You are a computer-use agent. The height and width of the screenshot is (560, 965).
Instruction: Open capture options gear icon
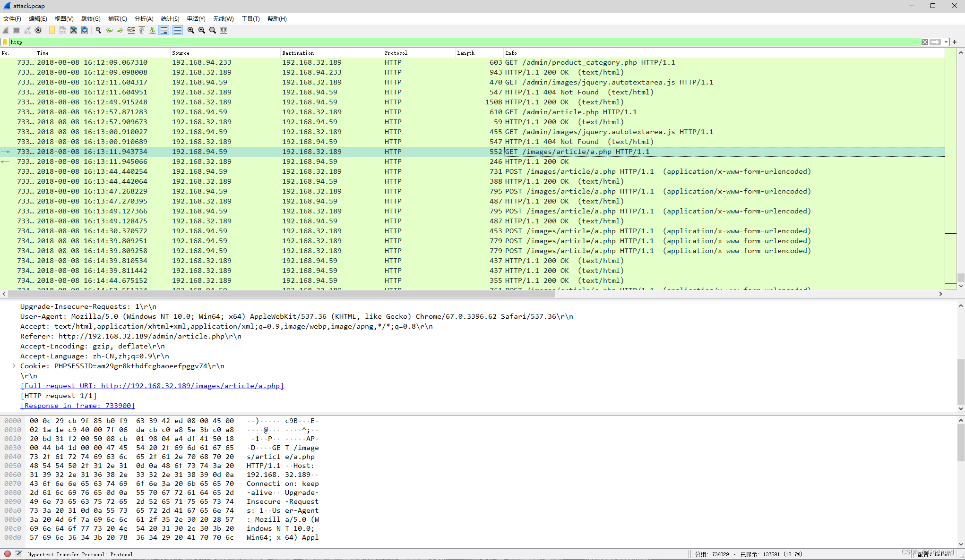(x=39, y=30)
